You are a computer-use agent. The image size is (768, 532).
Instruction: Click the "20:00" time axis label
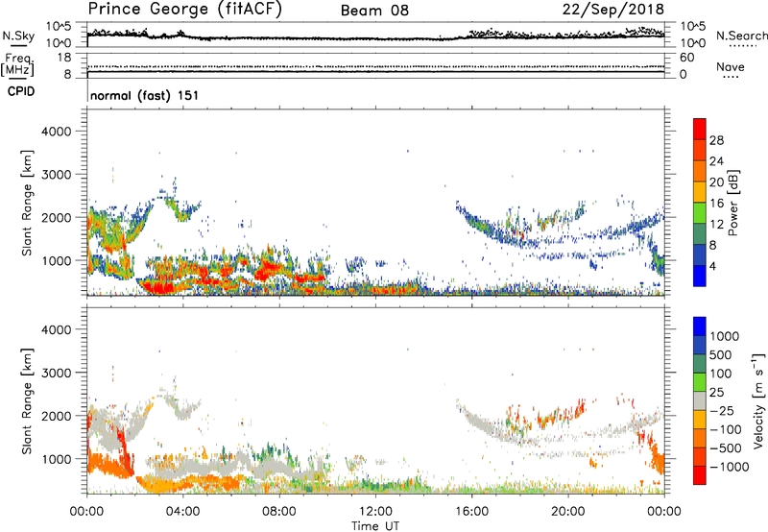567,512
